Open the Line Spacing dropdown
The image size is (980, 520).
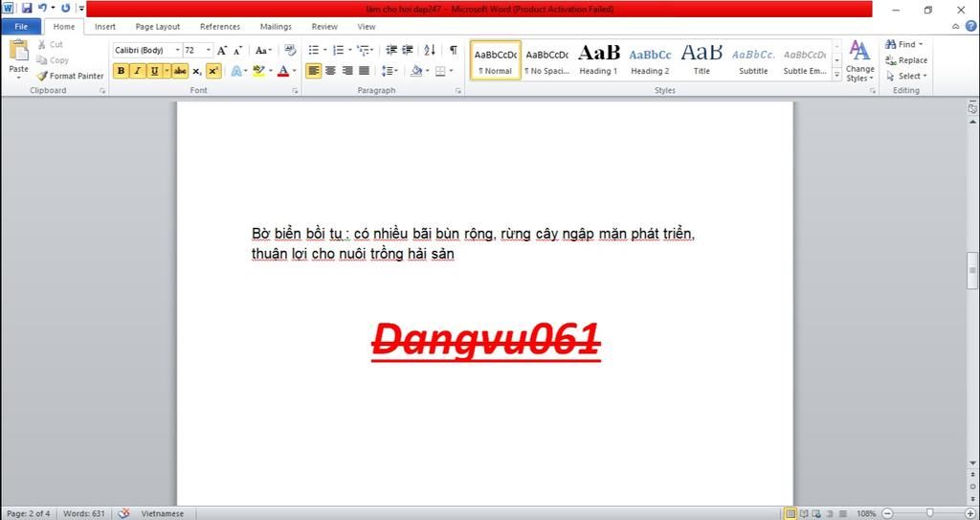click(x=390, y=71)
